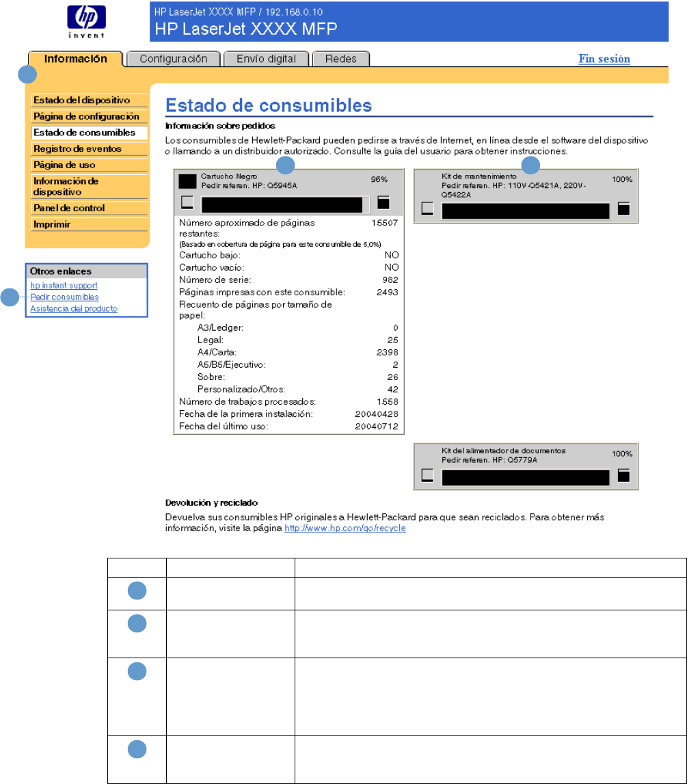Click the Cartucho Negro supply level bar

(x=286, y=204)
